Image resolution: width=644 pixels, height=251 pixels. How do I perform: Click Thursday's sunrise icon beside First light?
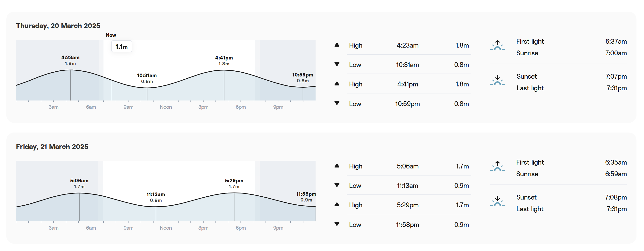click(x=497, y=45)
